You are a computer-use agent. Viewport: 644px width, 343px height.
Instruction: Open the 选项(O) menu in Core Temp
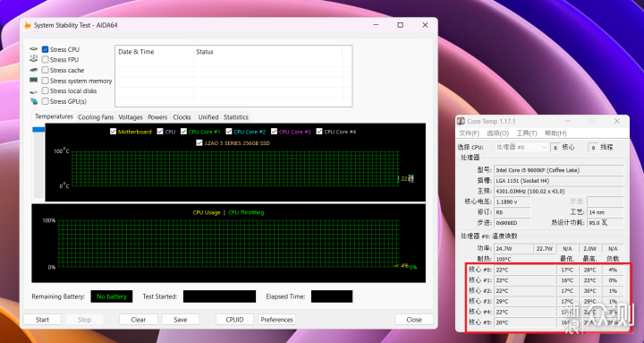(497, 133)
